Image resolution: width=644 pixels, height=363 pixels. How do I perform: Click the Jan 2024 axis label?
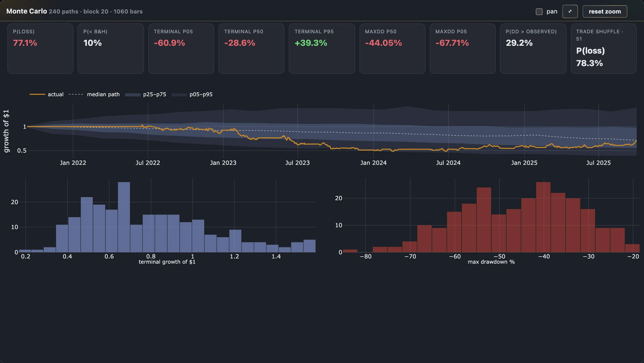[374, 163]
